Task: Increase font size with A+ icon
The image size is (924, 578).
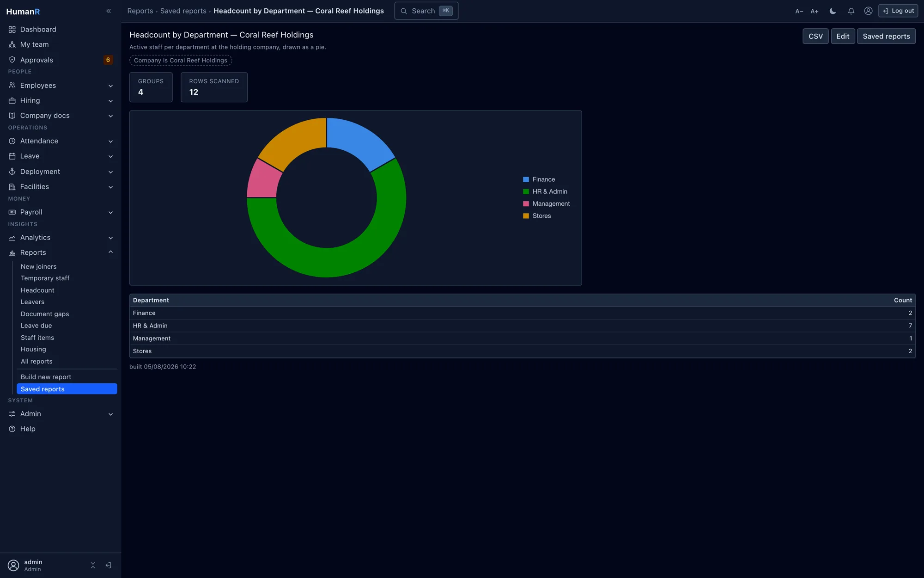Action: pos(815,11)
